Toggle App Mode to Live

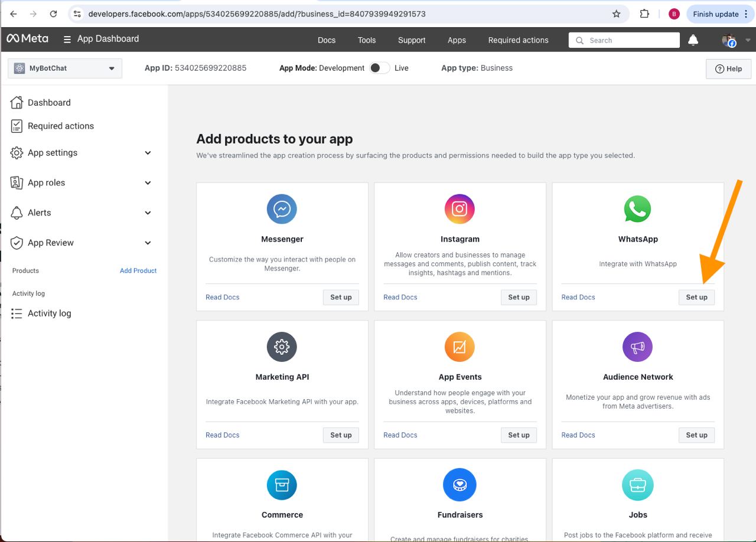coord(379,68)
